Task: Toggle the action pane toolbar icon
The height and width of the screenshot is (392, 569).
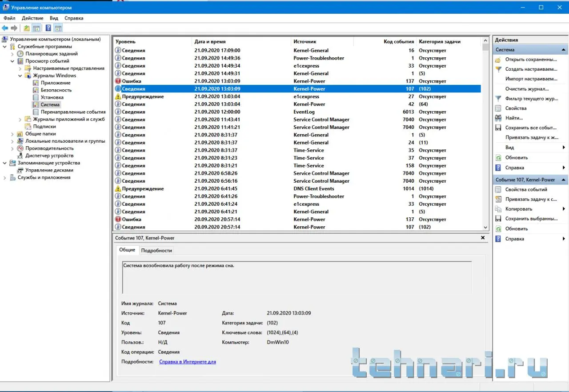Action: [58, 28]
